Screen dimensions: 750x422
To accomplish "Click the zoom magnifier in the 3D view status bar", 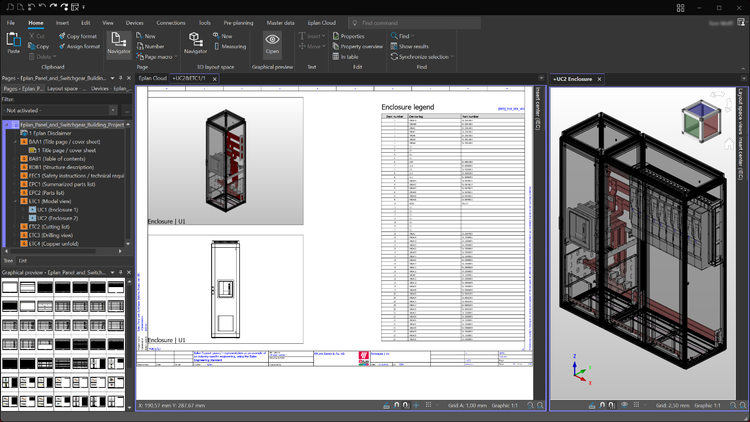I will (733, 405).
